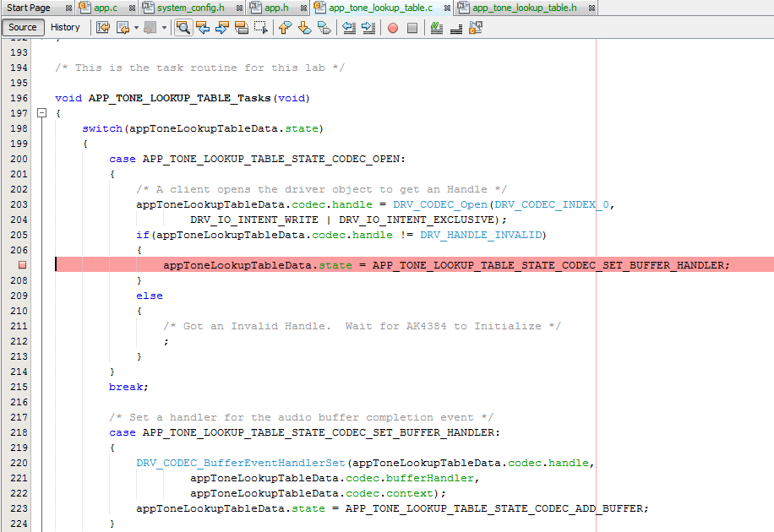Toggle rectangular selection mode
Viewport: 774px width, 532px height.
[261, 28]
